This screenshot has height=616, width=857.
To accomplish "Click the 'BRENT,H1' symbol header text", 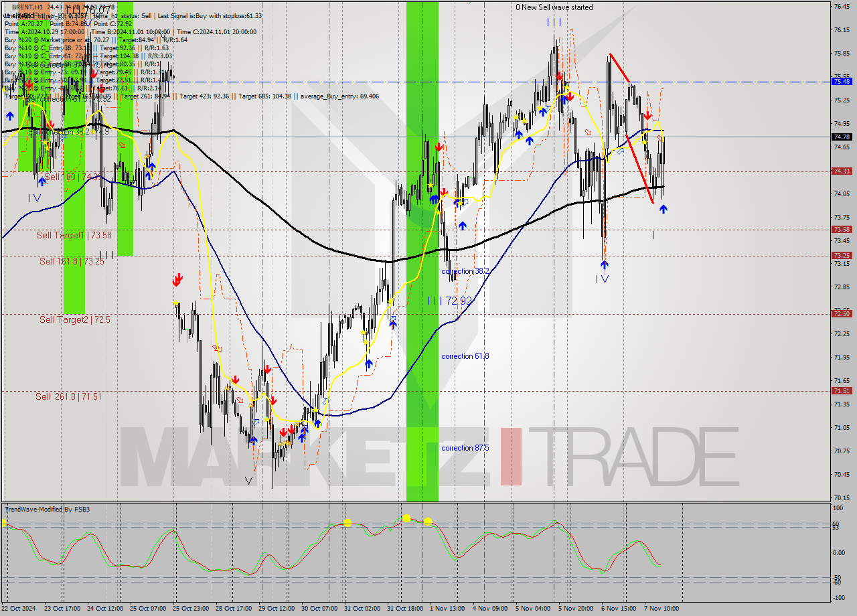I will (29, 7).
